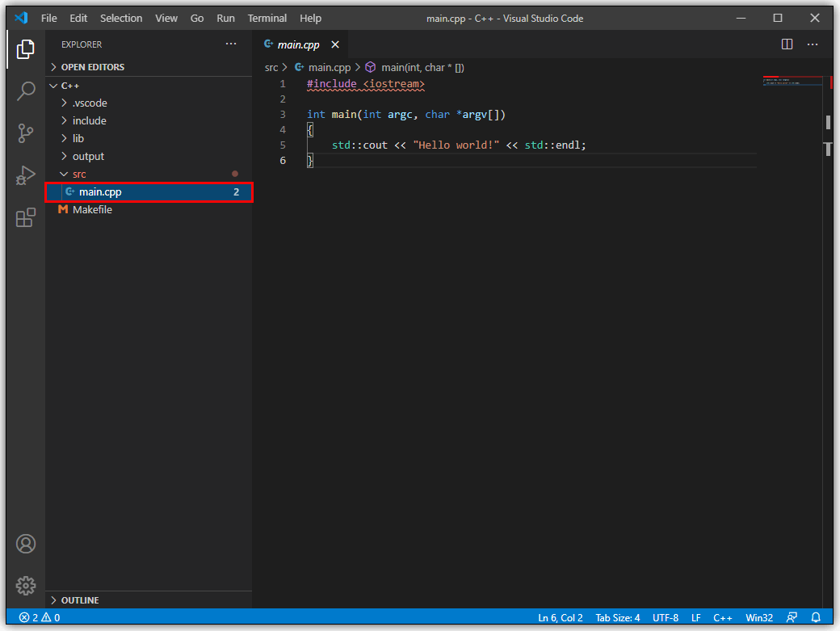840x631 pixels.
Task: Open the Accounts menu icon
Action: 26,544
